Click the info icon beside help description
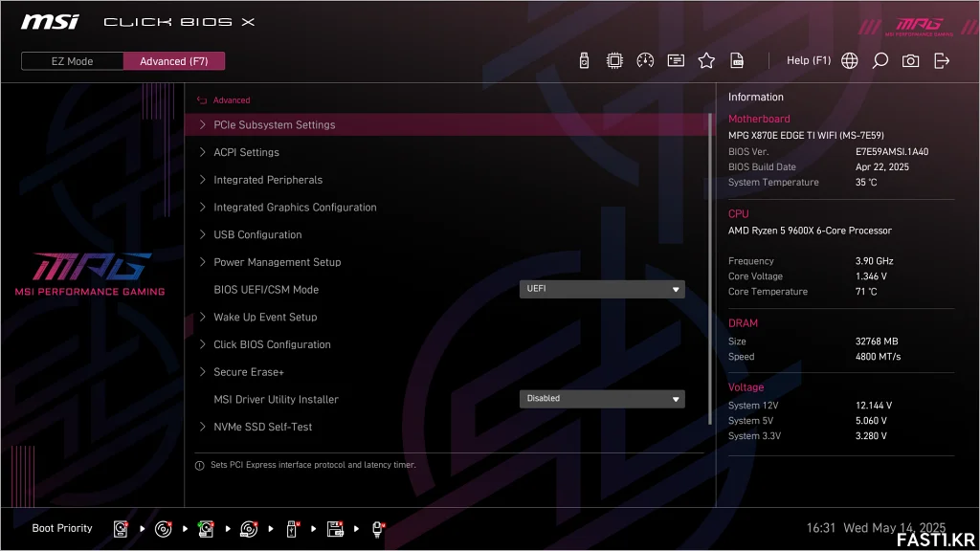 click(199, 466)
